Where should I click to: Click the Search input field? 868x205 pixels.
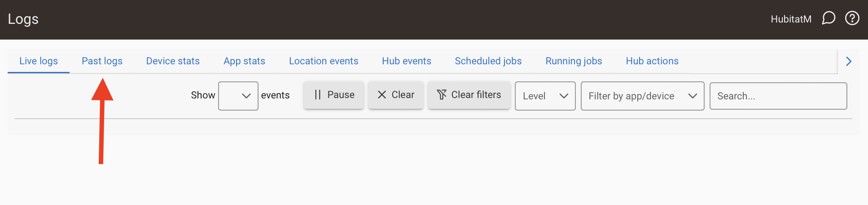[x=778, y=96]
